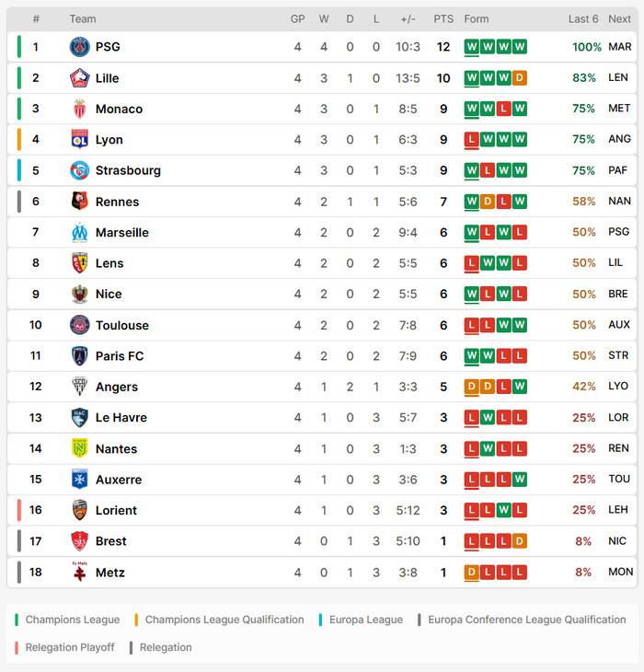Click the Metz club crest icon
This screenshot has height=672, width=644.
pyautogui.click(x=80, y=572)
